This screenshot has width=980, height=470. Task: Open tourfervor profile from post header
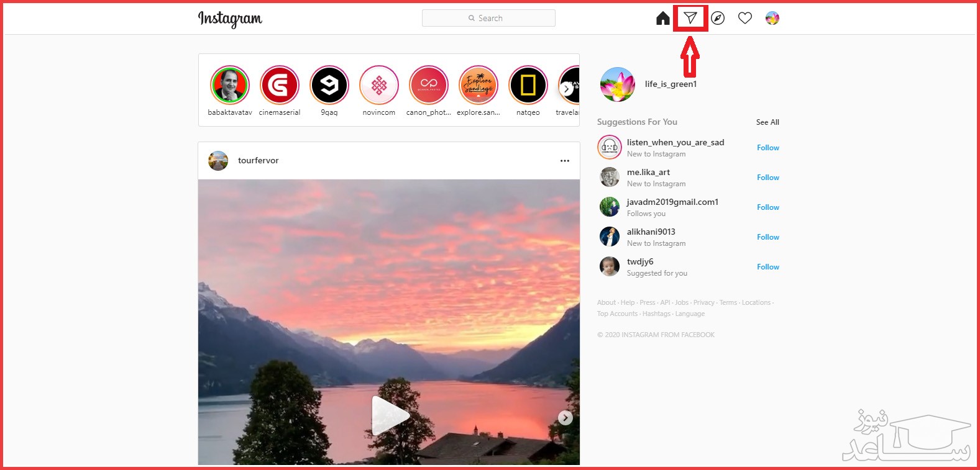click(258, 161)
